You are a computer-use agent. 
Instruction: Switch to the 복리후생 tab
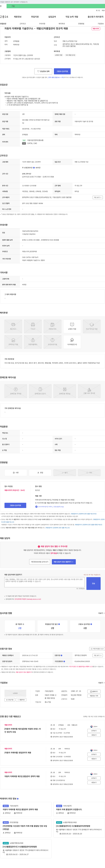(x=62, y=24)
